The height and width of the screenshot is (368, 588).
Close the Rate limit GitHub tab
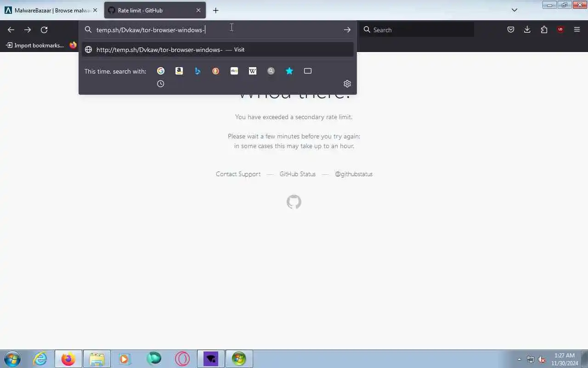coord(198,10)
